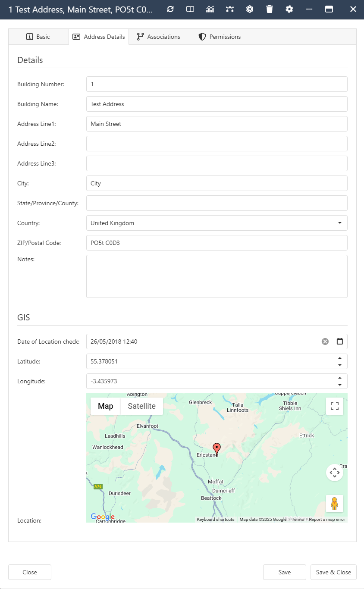Open the book icon in the title bar
The image size is (364, 589).
(190, 9)
